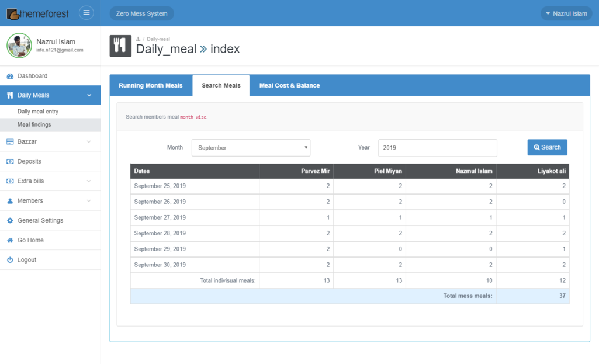Click the Extra bills money icon
The height and width of the screenshot is (364, 599).
(10, 181)
